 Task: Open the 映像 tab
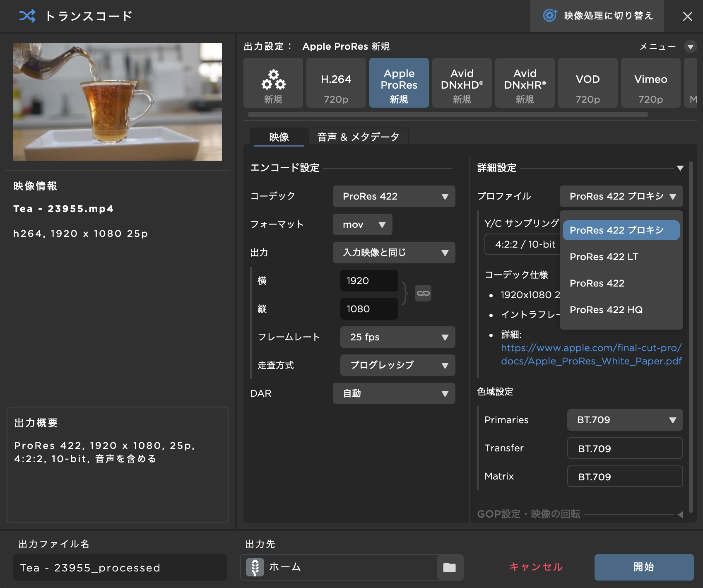(279, 137)
